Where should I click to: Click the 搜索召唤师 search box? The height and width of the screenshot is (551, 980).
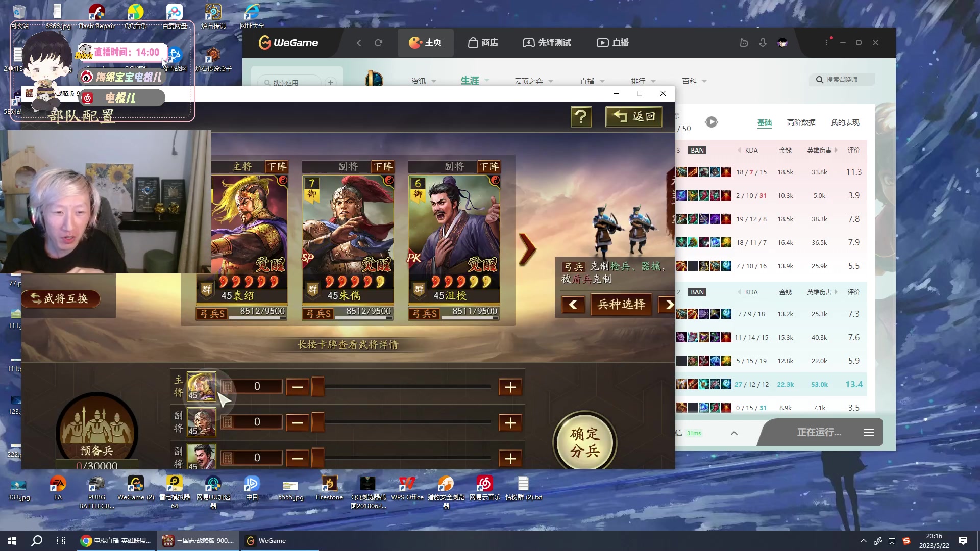point(842,80)
